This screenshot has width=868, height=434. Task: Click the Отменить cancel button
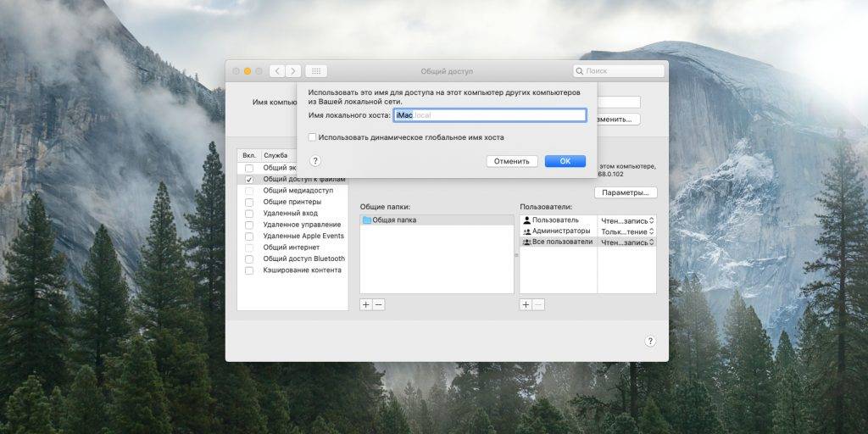[512, 161]
